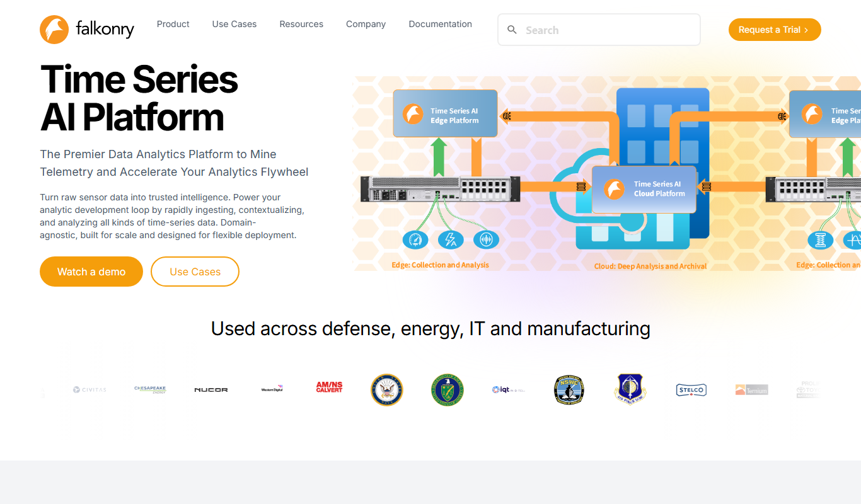Open the Product menu
The image size is (861, 504).
173,24
